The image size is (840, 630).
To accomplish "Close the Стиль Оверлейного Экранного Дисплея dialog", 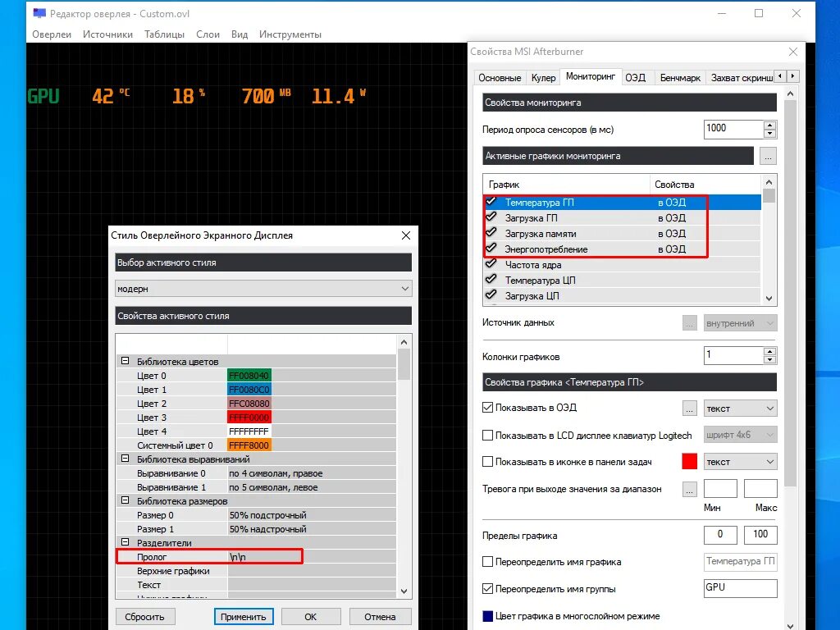I will point(406,235).
